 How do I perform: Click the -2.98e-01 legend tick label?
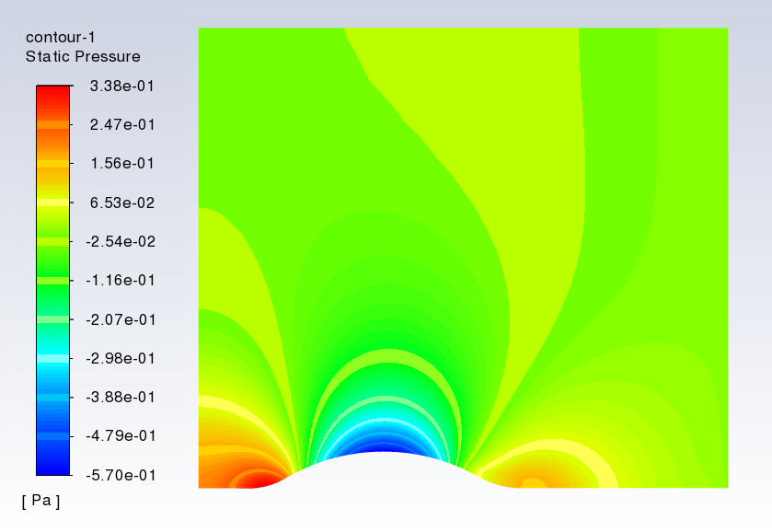point(120,358)
